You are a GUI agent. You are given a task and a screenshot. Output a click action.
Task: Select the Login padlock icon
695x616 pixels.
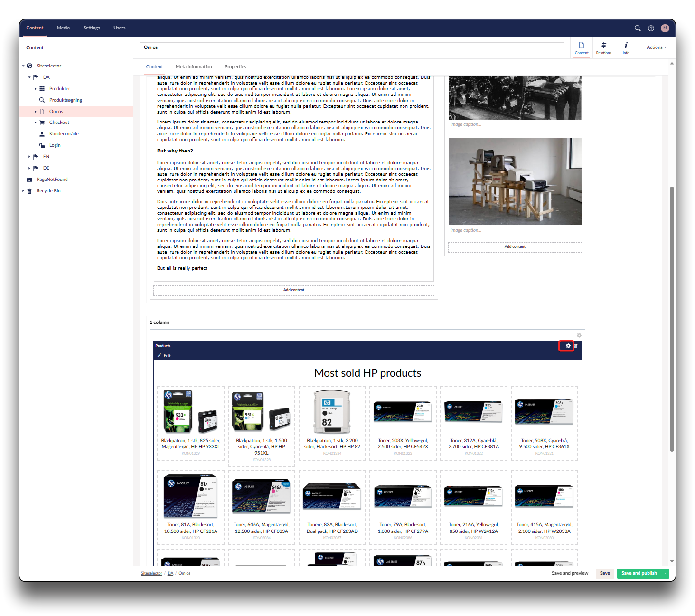coord(42,145)
